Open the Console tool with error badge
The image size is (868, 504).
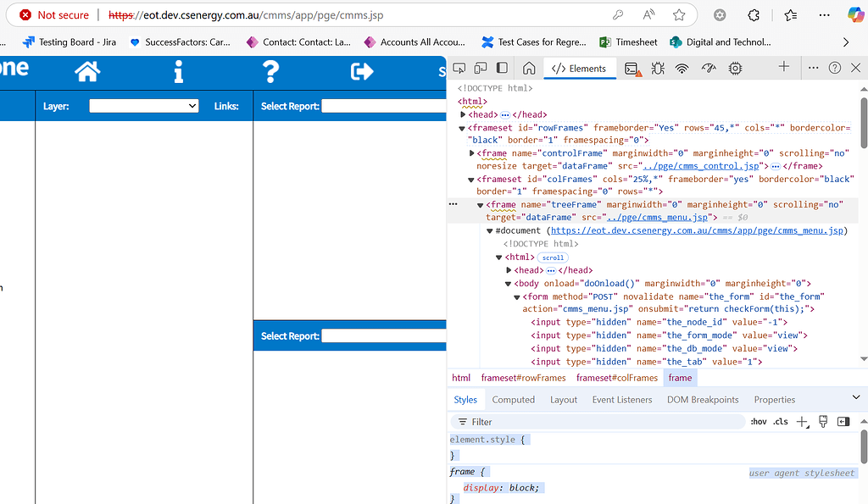click(x=631, y=67)
